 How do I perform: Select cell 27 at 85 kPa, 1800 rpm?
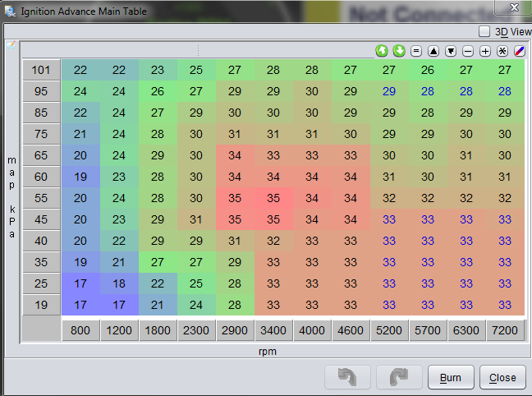[x=158, y=113]
